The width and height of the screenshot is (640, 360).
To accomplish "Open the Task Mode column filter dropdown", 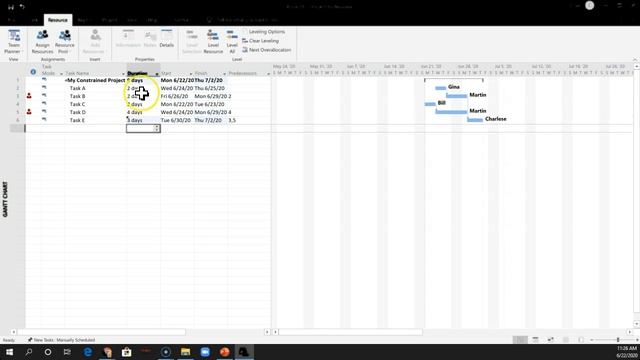I will point(61,74).
